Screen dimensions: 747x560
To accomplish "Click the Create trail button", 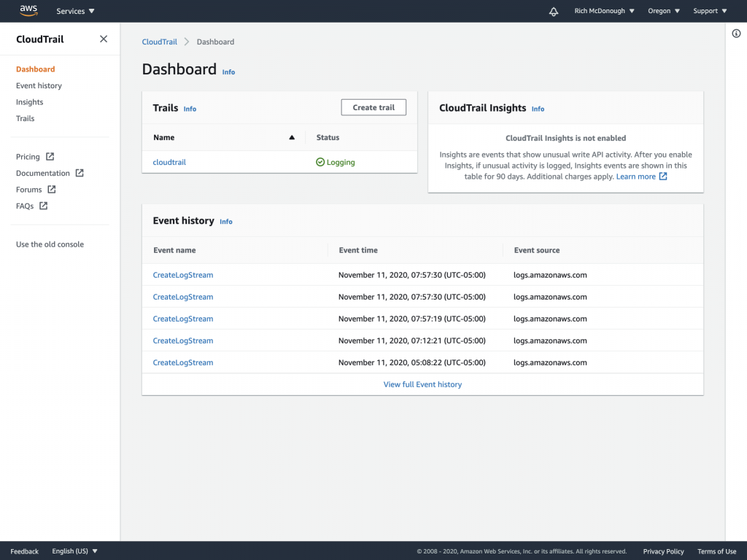I will 373,106.
